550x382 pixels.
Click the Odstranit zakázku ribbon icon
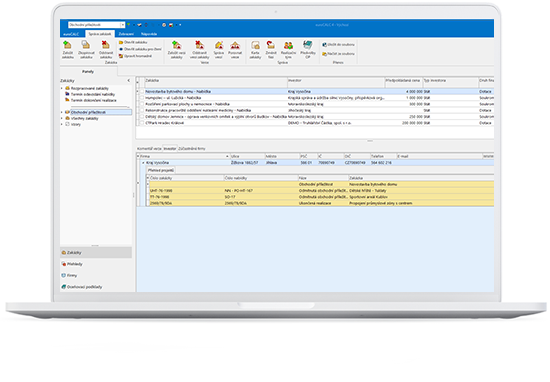pos(106,49)
